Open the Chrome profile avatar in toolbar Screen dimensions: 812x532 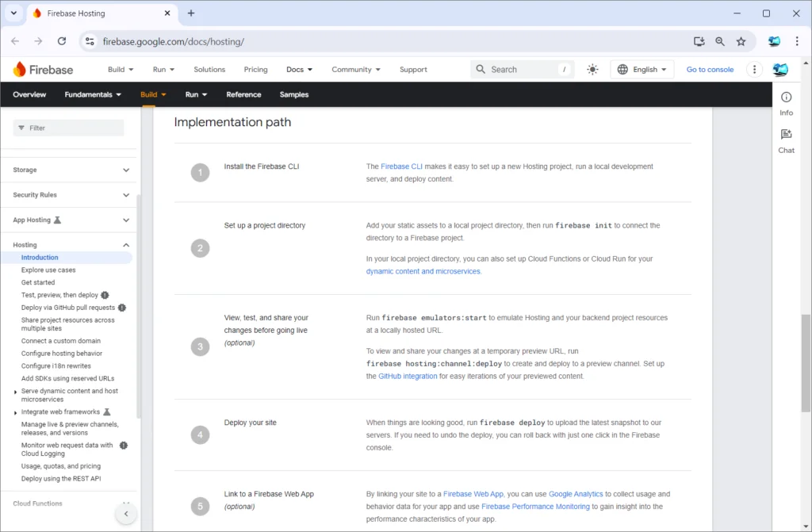tap(774, 41)
